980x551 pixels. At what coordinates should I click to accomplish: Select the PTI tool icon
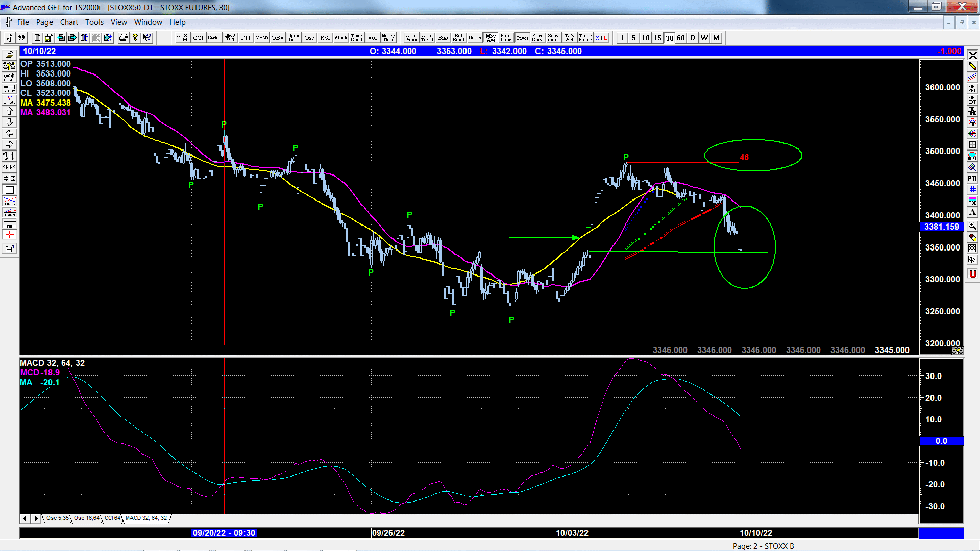(972, 178)
